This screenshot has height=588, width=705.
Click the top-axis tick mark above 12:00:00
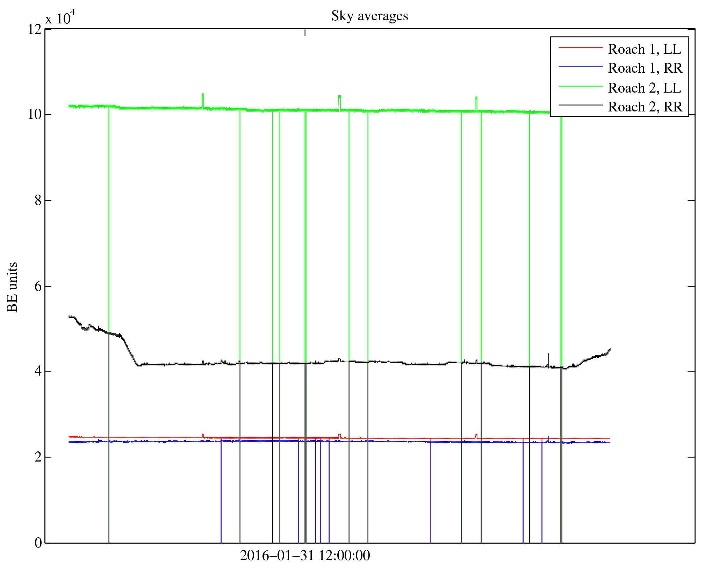coord(305,32)
